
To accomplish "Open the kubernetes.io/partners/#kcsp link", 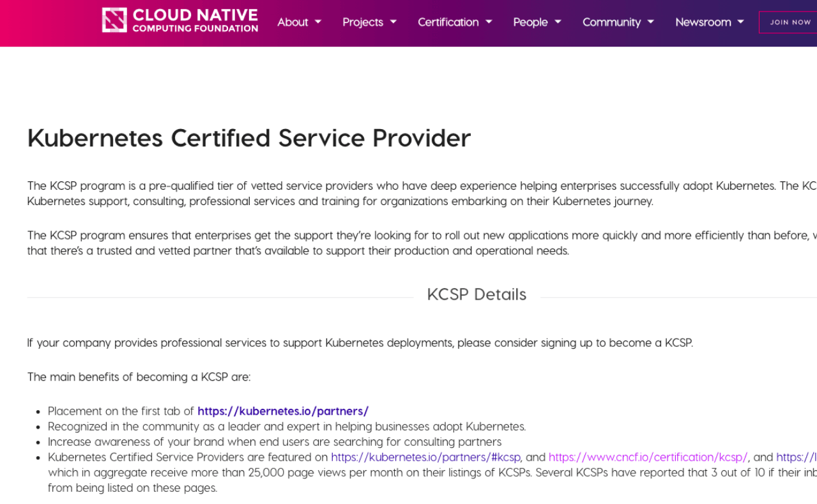I will (425, 457).
